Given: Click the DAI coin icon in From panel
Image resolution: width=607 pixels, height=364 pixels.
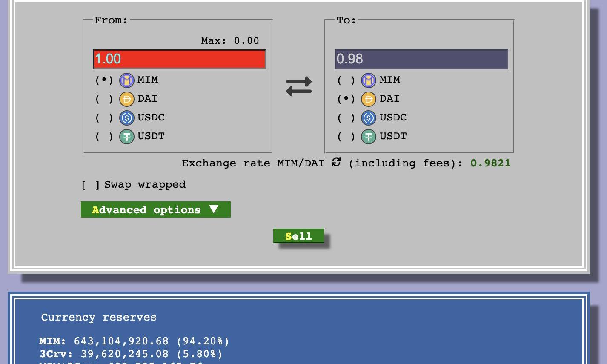Looking at the screenshot, I should coord(126,99).
